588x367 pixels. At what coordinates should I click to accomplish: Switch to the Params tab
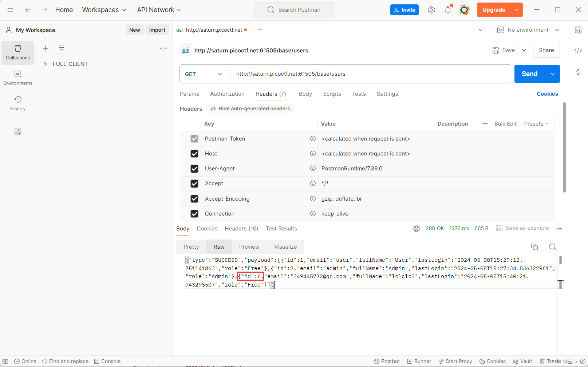point(189,94)
